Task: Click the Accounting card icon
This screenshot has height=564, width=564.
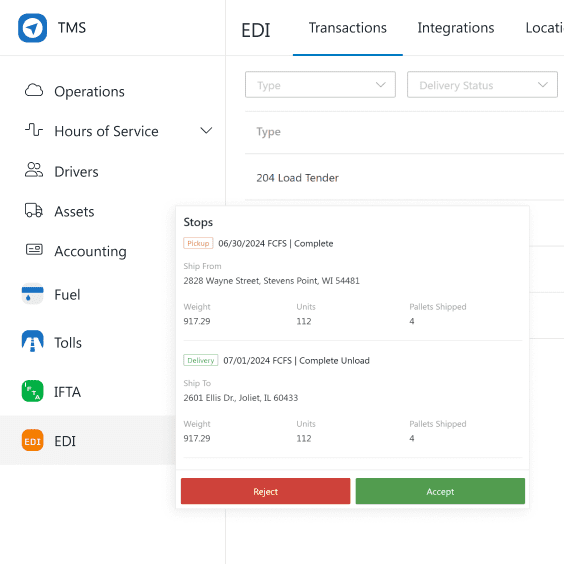Action: [34, 249]
